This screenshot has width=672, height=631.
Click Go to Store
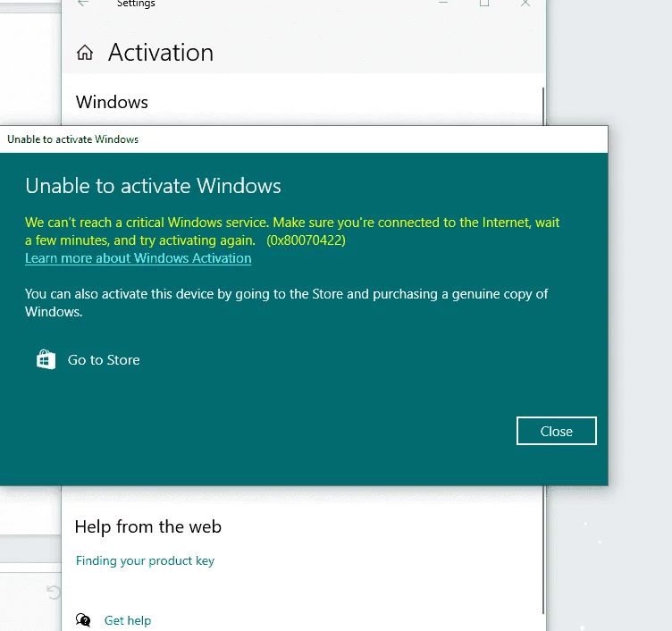104,359
